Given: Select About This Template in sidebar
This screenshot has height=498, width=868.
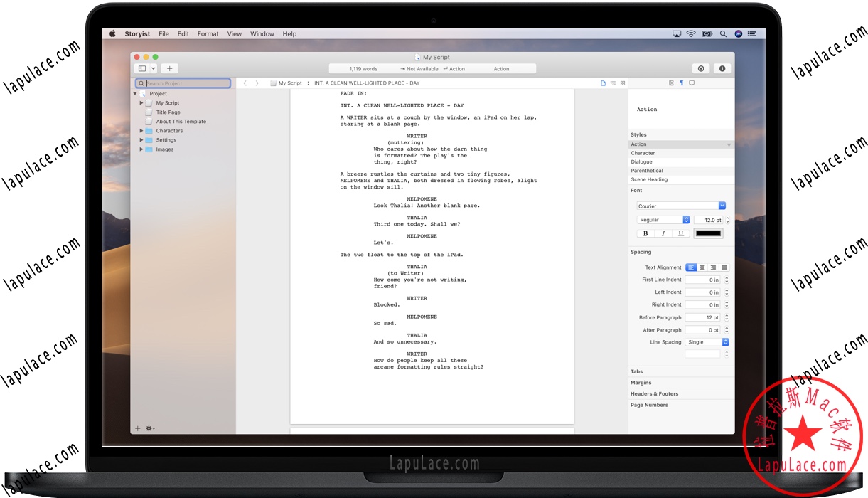Looking at the screenshot, I should [181, 122].
